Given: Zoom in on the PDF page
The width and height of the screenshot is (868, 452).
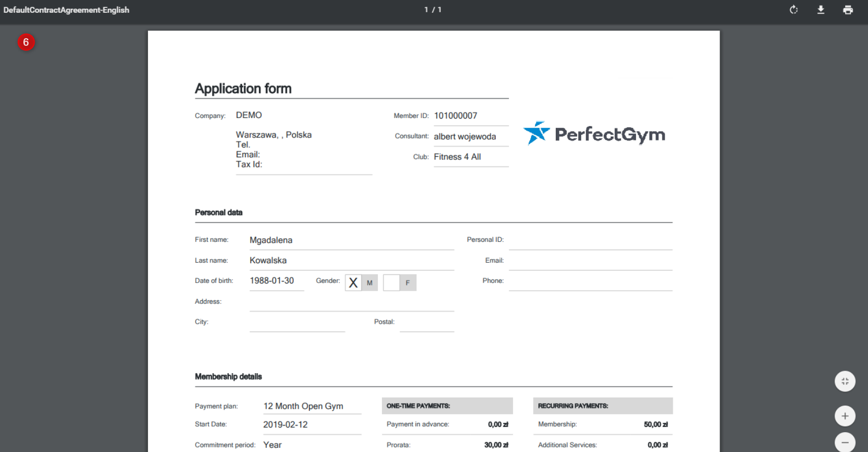Looking at the screenshot, I should click(x=845, y=416).
